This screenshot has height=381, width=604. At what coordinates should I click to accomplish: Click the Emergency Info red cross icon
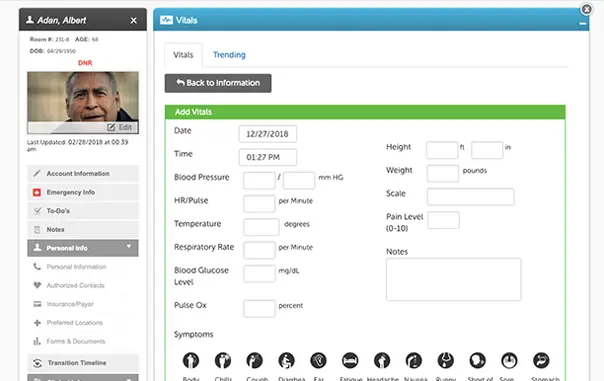click(x=37, y=192)
